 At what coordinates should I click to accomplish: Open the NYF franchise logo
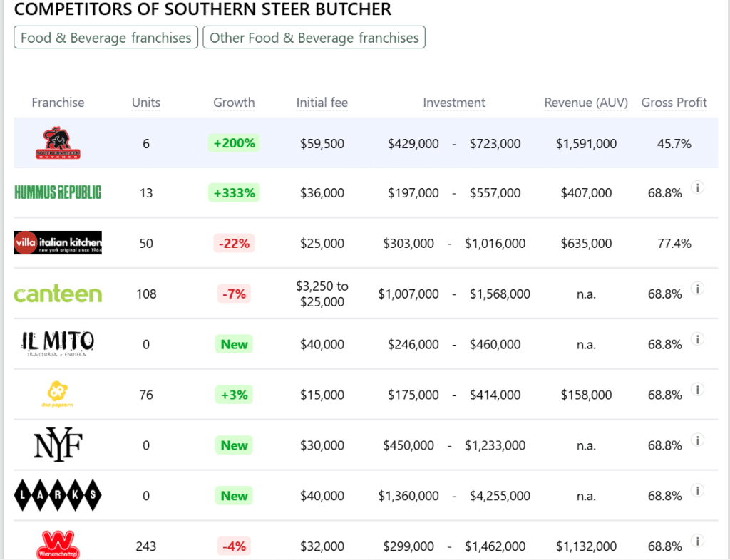point(58,445)
